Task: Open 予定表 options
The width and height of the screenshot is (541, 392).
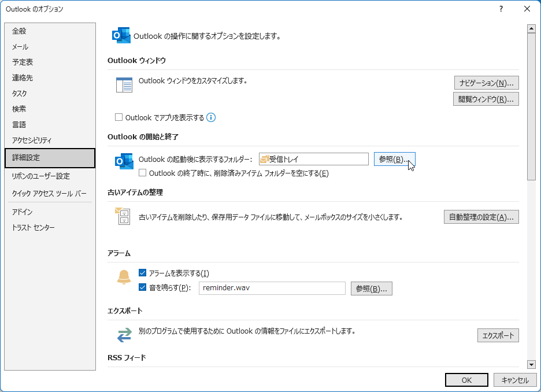Action: pos(50,62)
